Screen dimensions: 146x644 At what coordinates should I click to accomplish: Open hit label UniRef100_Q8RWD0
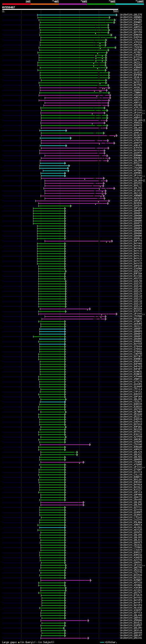131,17
